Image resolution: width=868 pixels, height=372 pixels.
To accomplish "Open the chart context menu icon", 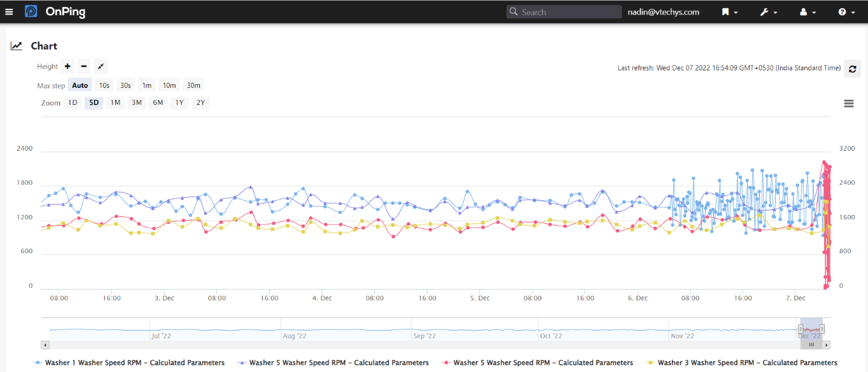I will [x=849, y=104].
